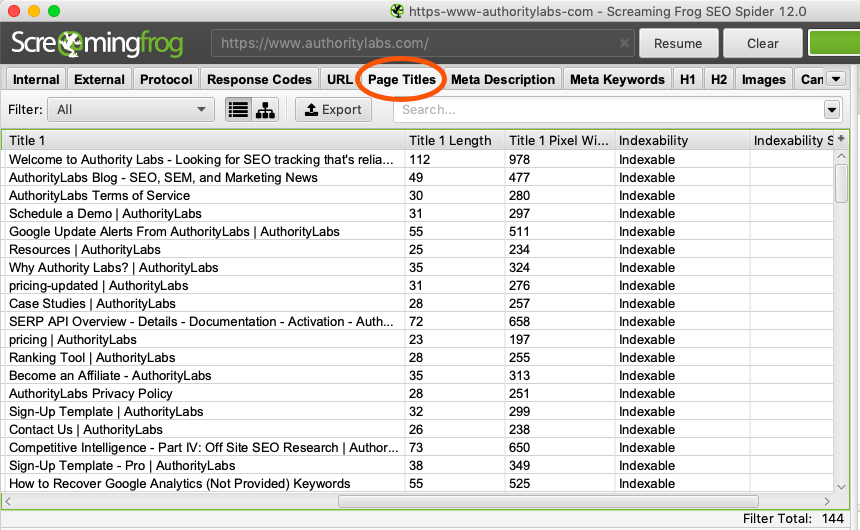Go to the H2 tab
This screenshot has width=860, height=530.
(x=718, y=80)
